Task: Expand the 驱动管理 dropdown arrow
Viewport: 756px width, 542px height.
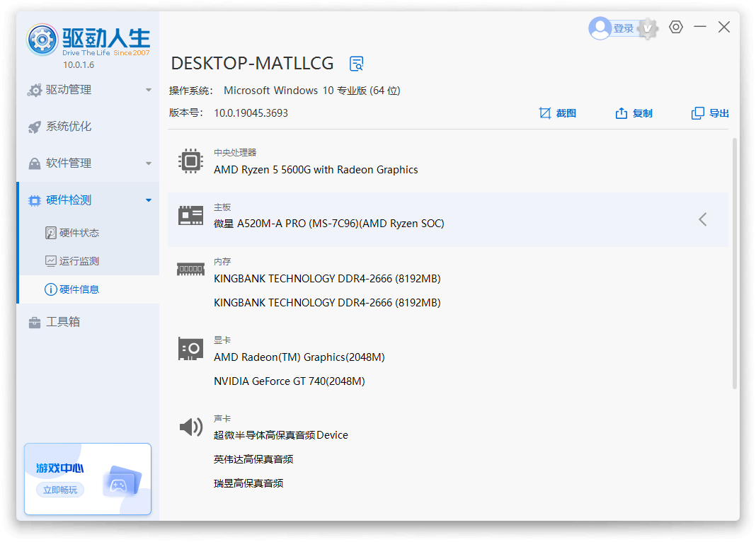Action: (x=149, y=90)
